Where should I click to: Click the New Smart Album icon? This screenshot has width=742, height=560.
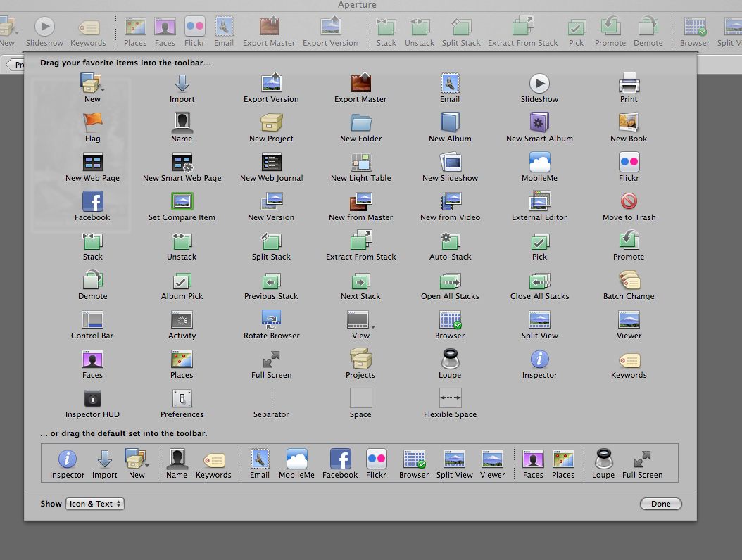[539, 122]
